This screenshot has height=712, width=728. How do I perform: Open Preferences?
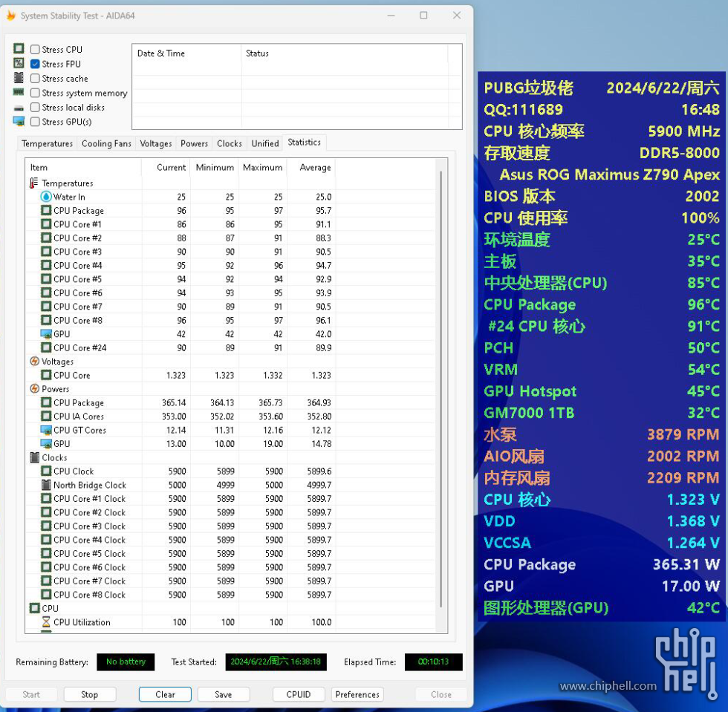click(x=357, y=694)
